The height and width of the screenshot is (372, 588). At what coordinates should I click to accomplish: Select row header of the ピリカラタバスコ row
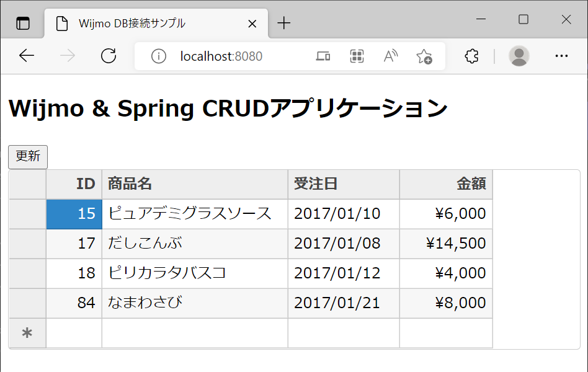coord(27,273)
